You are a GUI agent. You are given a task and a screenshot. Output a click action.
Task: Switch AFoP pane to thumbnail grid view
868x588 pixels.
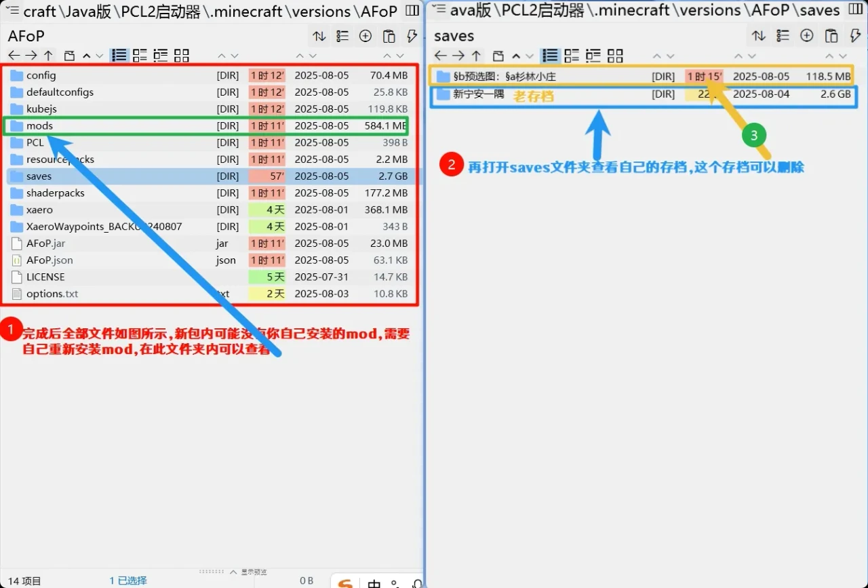[x=181, y=56]
